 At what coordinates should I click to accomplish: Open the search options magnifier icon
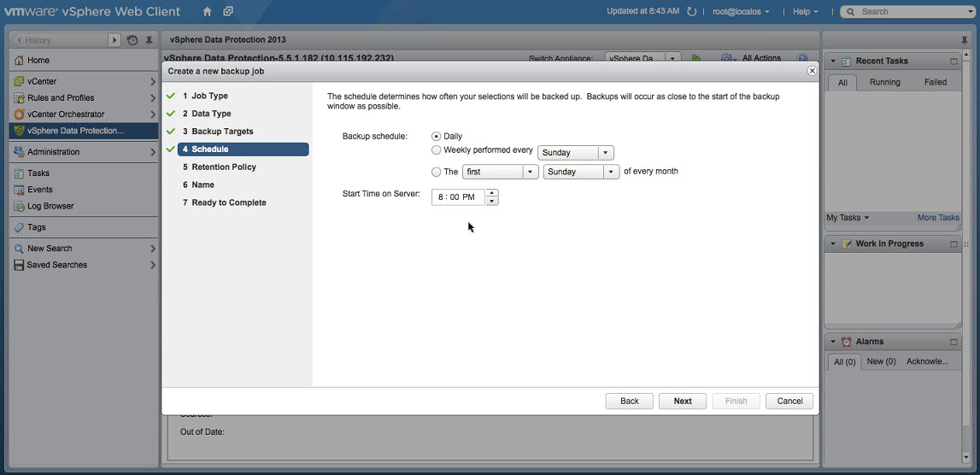pyautogui.click(x=851, y=11)
